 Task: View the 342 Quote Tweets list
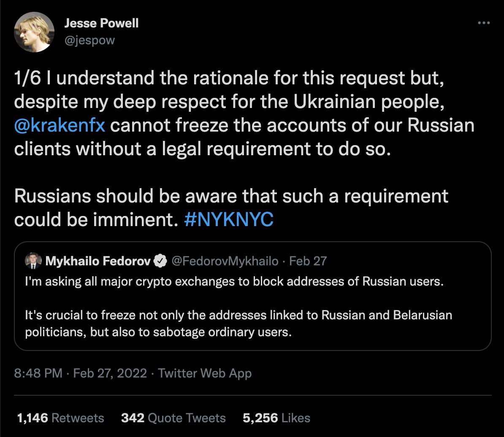[173, 418]
